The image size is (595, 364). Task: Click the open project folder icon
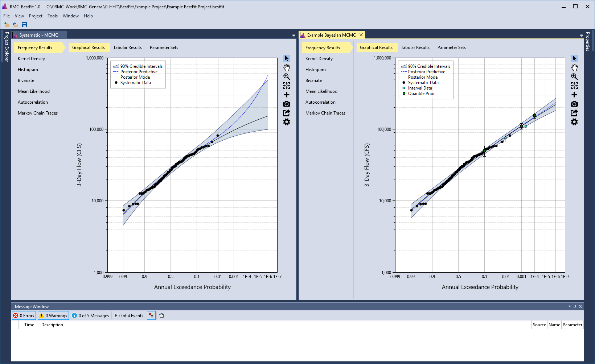15,25
